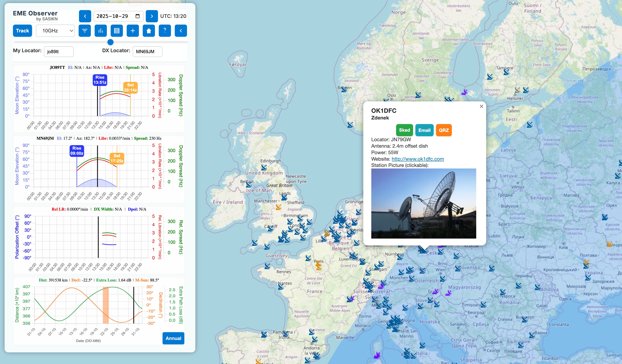This screenshot has width=622, height=364.
Task: Click dish station marker near Edinburgh
Action: tap(264, 167)
